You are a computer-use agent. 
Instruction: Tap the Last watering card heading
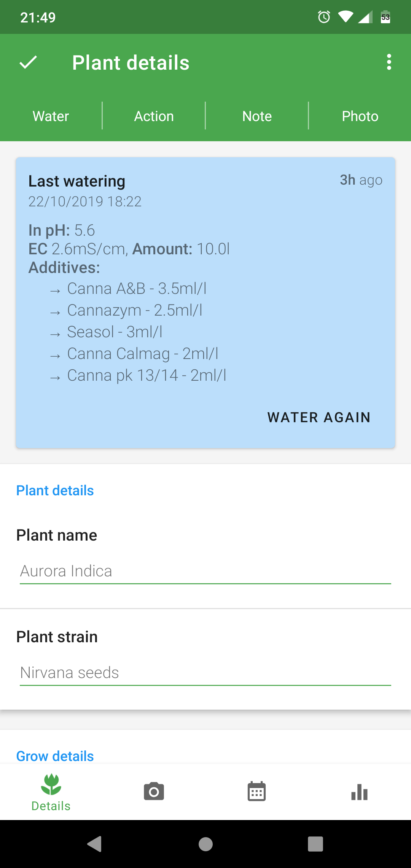click(x=77, y=181)
